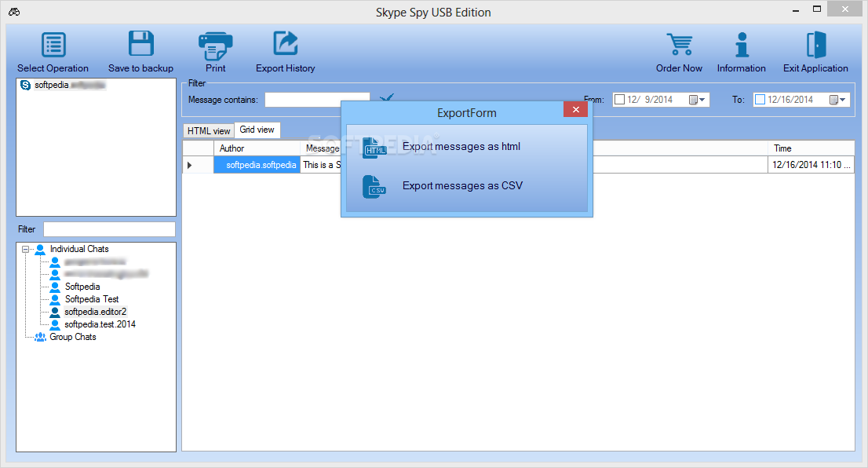This screenshot has width=868, height=468.
Task: Switch to the HTML view tab
Action: click(209, 130)
